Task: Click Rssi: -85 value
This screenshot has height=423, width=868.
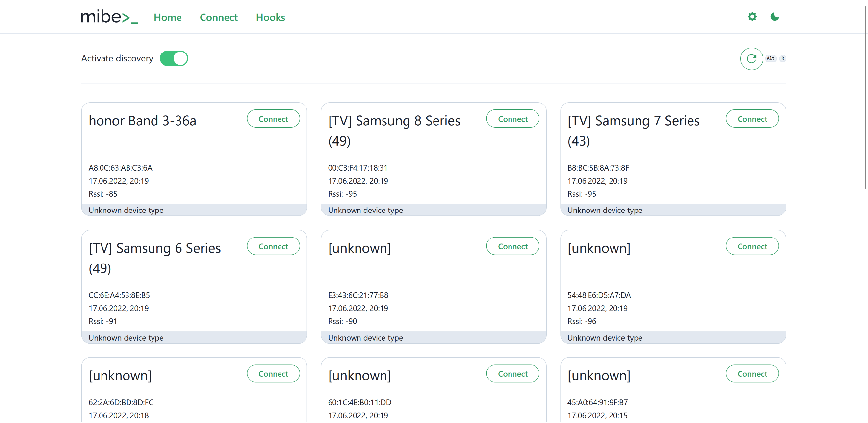Action: 103,194
